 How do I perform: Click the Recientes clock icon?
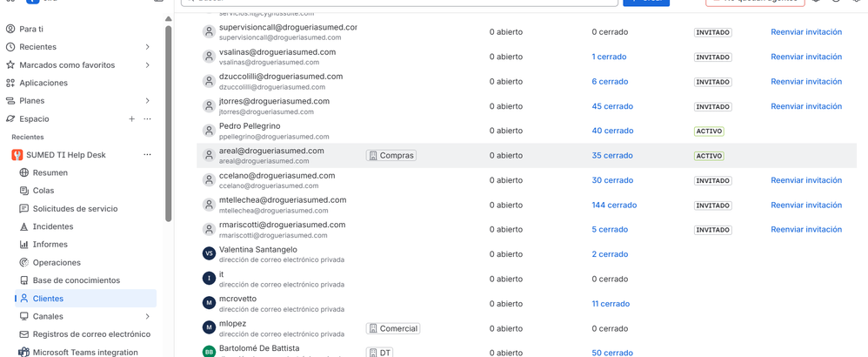10,47
